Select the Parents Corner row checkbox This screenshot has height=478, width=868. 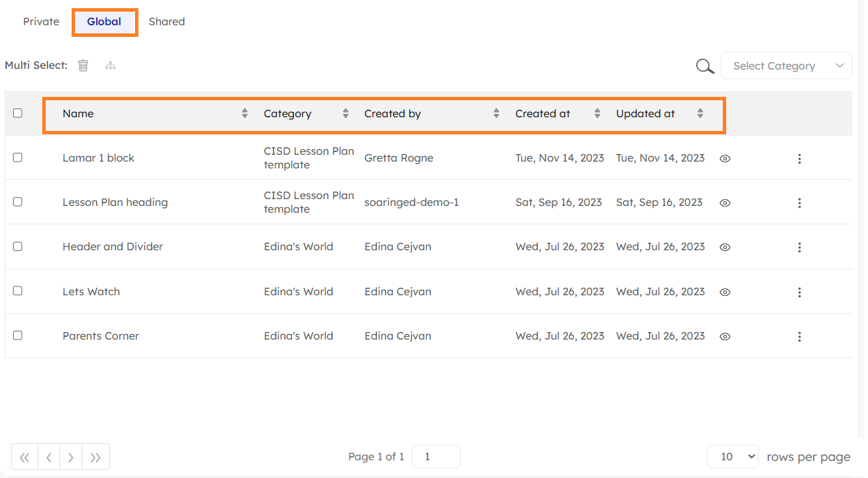[x=18, y=335]
